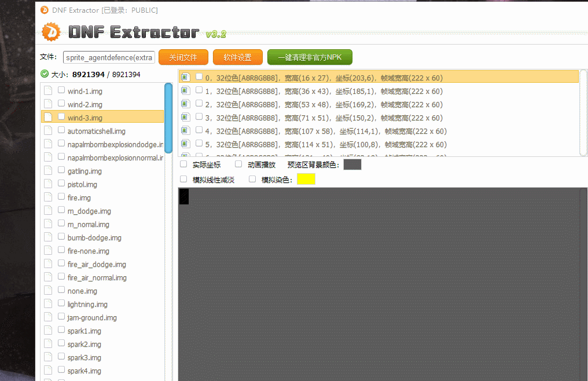Click file icon beside gatling.img
The image size is (588, 381).
pyautogui.click(x=48, y=171)
